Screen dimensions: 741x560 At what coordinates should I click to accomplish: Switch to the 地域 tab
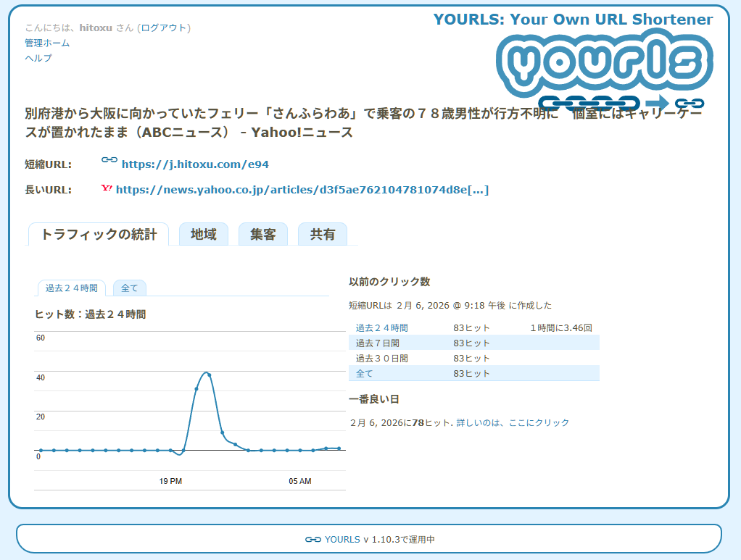click(203, 235)
